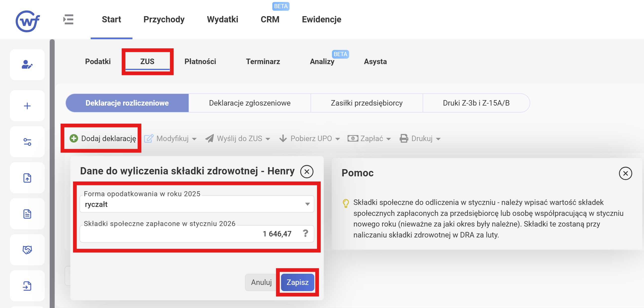Image resolution: width=644 pixels, height=308 pixels.
Task: Click the question mark help icon
Action: pos(305,233)
